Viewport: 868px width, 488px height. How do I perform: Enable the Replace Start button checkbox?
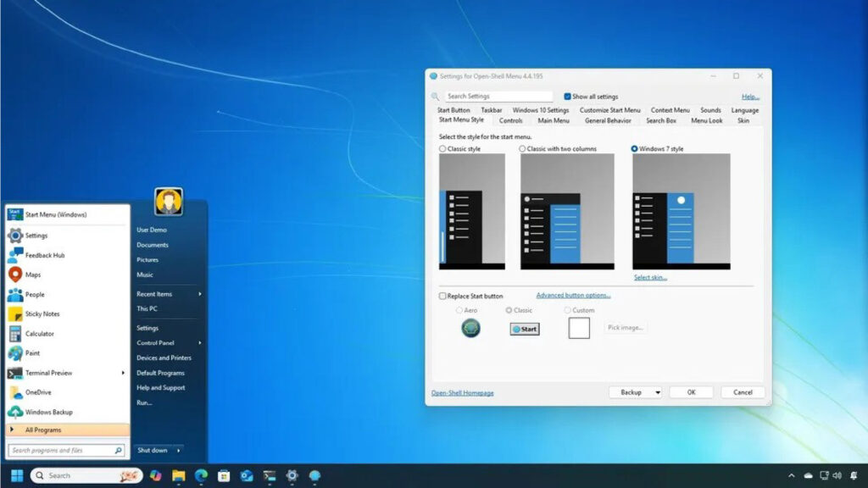pos(442,297)
